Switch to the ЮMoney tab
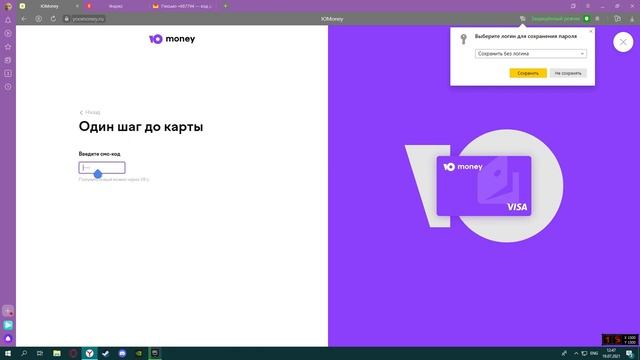Viewport: 640px width, 360px height. (50, 6)
